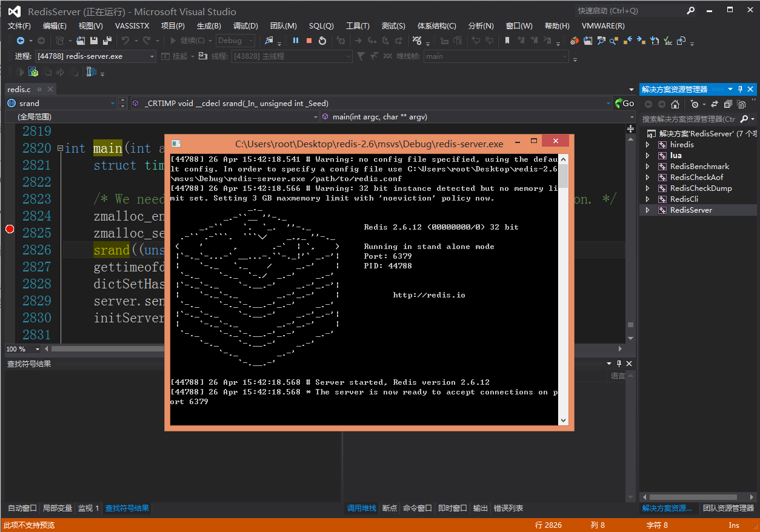
Task: Click the Save All icon
Action: [x=107, y=41]
